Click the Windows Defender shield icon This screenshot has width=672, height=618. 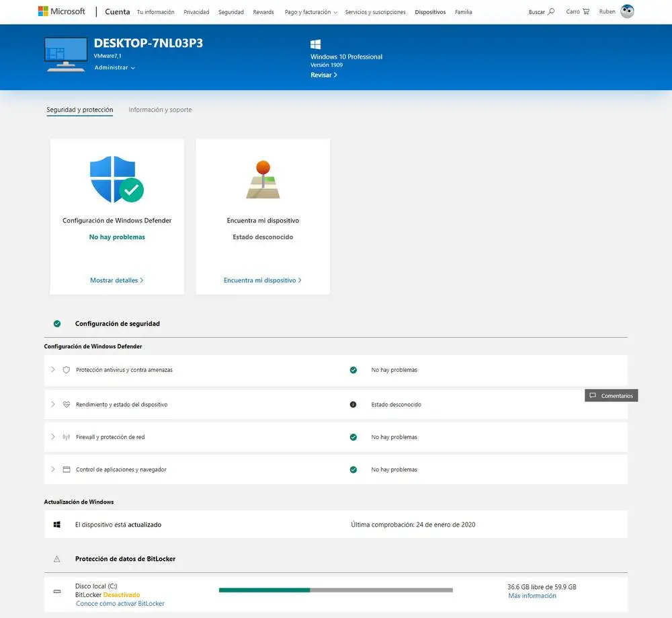pos(116,180)
